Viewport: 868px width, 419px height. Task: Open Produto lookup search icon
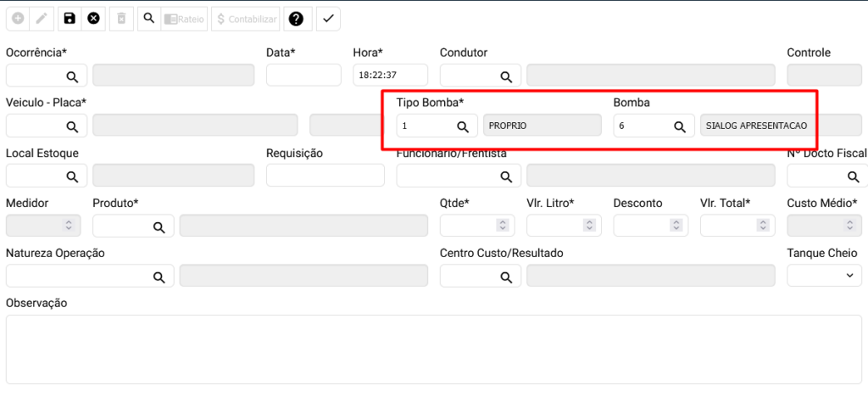pos(159,226)
